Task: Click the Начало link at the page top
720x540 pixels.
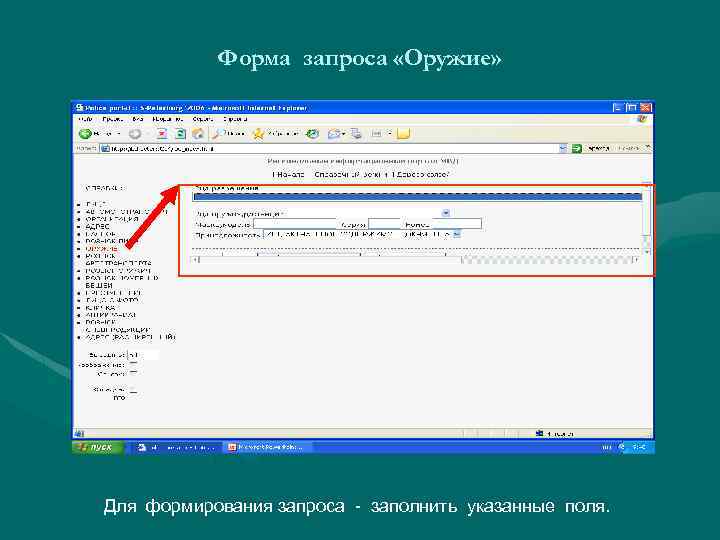Action: click(x=289, y=174)
